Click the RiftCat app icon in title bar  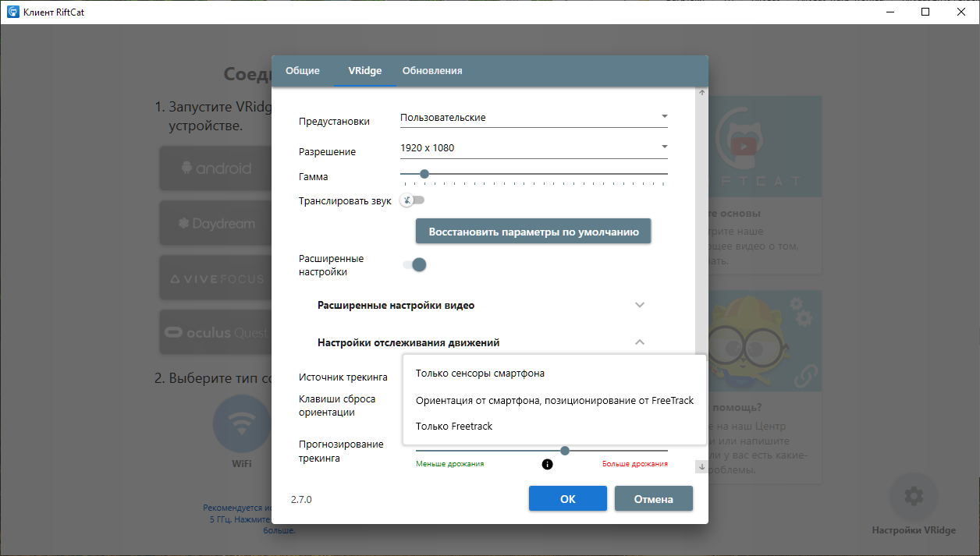pos(12,12)
